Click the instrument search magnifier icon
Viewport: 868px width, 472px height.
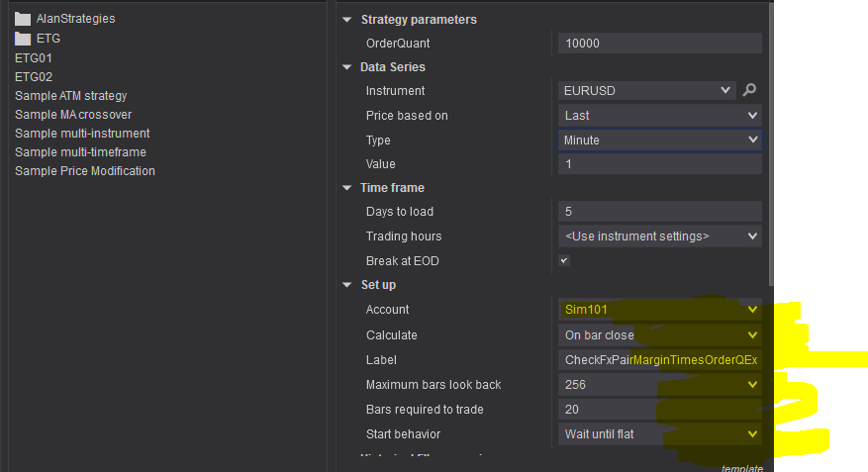tap(749, 90)
